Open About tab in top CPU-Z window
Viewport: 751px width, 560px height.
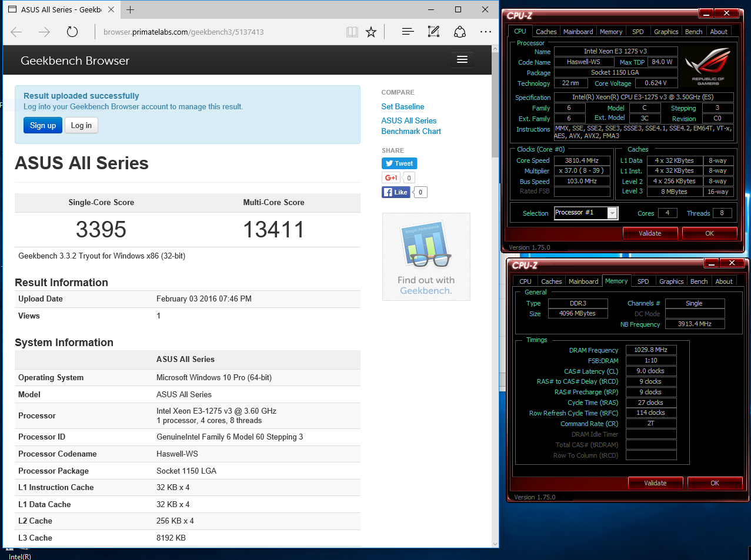[719, 32]
